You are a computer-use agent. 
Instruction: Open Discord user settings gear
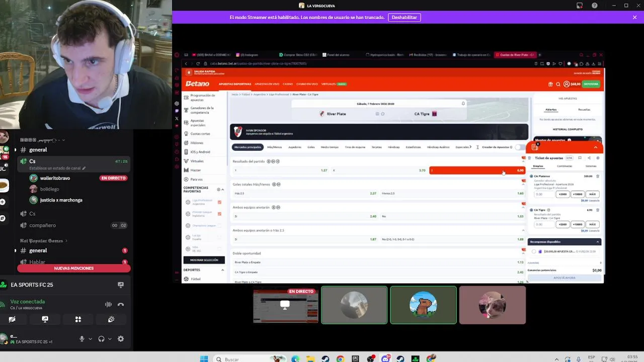121,339
